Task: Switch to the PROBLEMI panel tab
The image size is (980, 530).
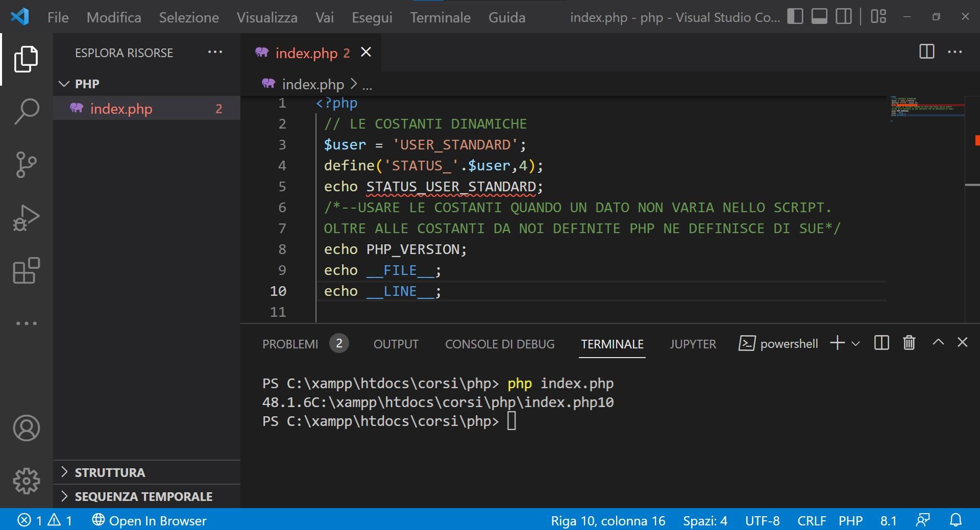Action: [x=290, y=344]
